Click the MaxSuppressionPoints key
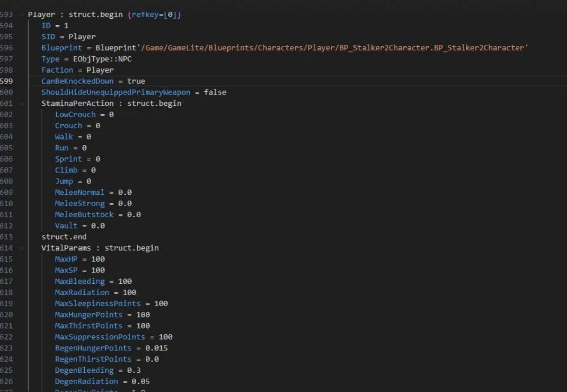Viewport: 567px width, 392px height. click(x=100, y=337)
